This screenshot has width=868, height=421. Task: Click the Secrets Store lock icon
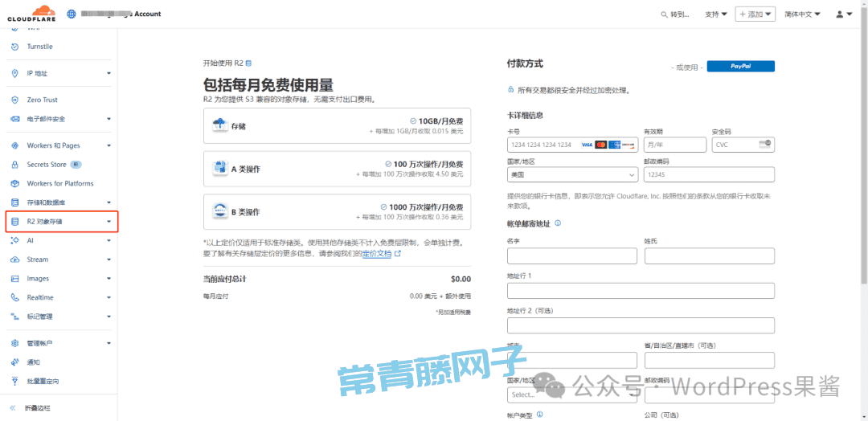[x=15, y=165]
